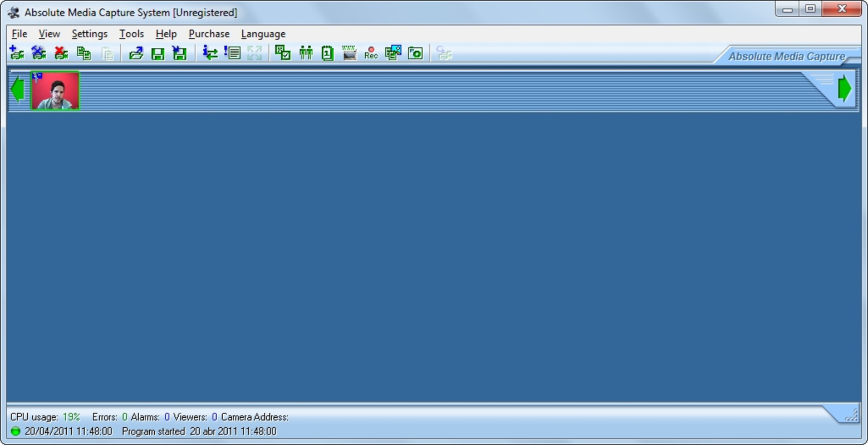Delete camera using the red X icon
The width and height of the screenshot is (868, 445).
pos(61,53)
